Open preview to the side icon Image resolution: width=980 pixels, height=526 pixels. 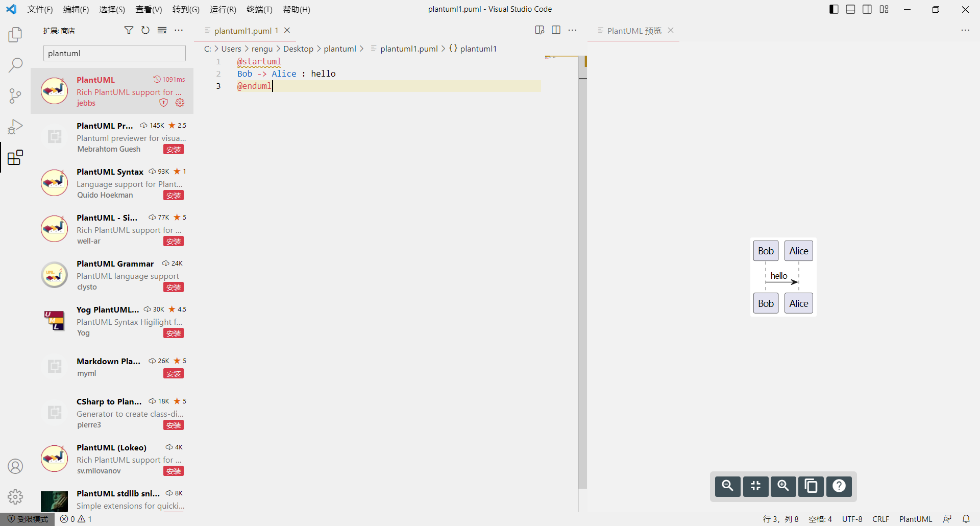click(x=540, y=30)
